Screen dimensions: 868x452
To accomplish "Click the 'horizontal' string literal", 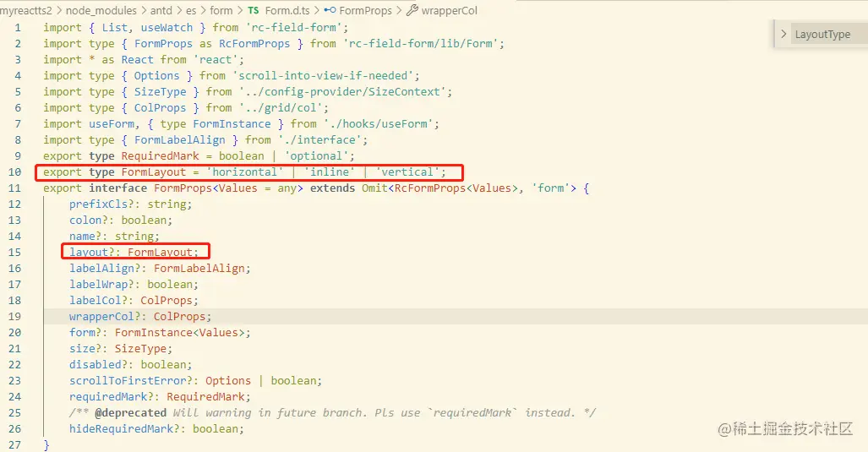I will (244, 172).
